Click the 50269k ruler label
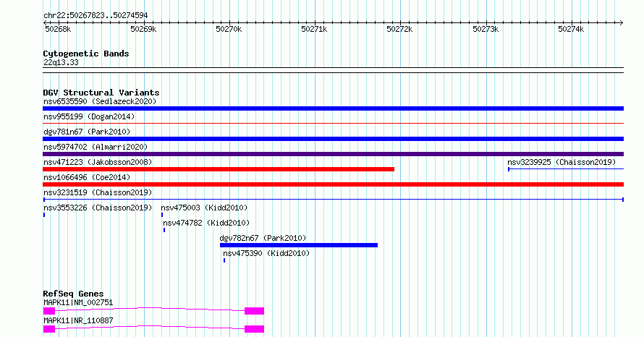This screenshot has width=644, height=337. point(143,29)
